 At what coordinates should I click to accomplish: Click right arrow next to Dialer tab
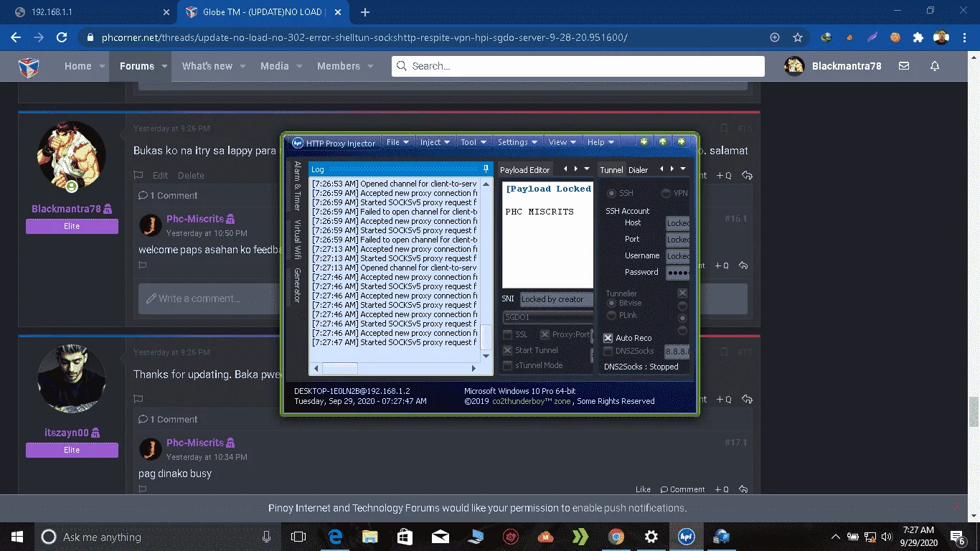[x=672, y=169]
